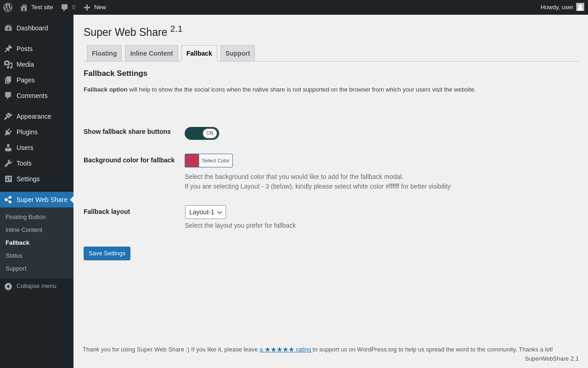Screen dimensions: 588x368
Task: Click the Users person icon
Action: pyautogui.click(x=8, y=148)
